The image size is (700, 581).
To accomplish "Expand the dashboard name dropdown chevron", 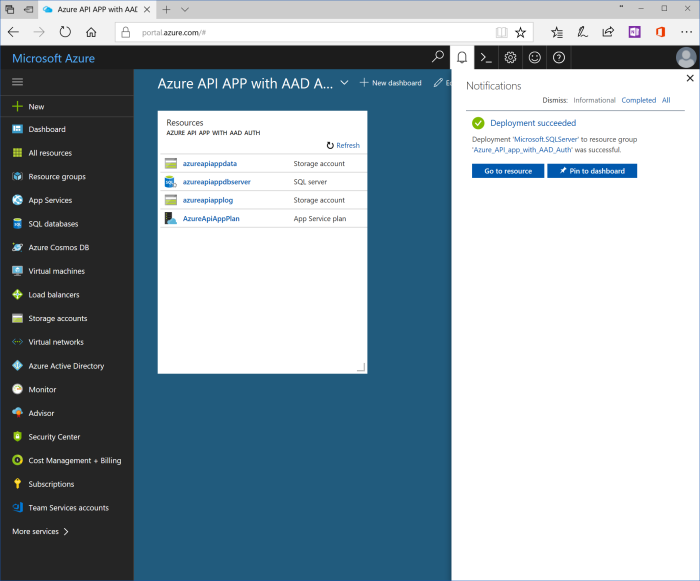I will tap(344, 83).
